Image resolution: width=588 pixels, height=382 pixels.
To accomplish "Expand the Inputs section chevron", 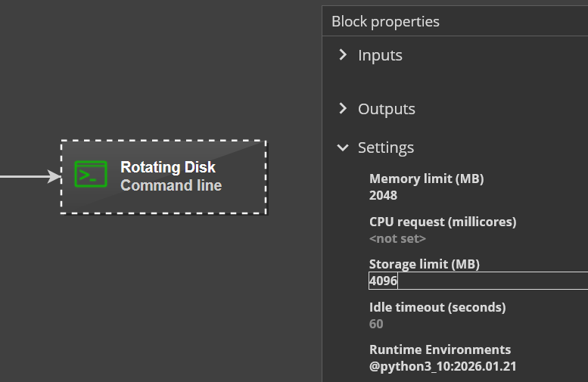I will pyautogui.click(x=343, y=55).
